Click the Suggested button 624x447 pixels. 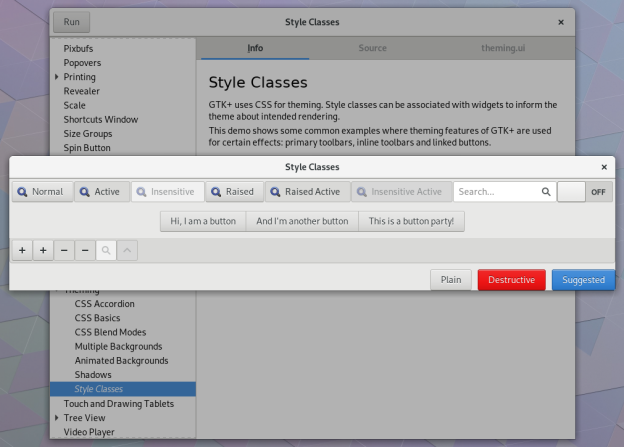[x=583, y=280]
